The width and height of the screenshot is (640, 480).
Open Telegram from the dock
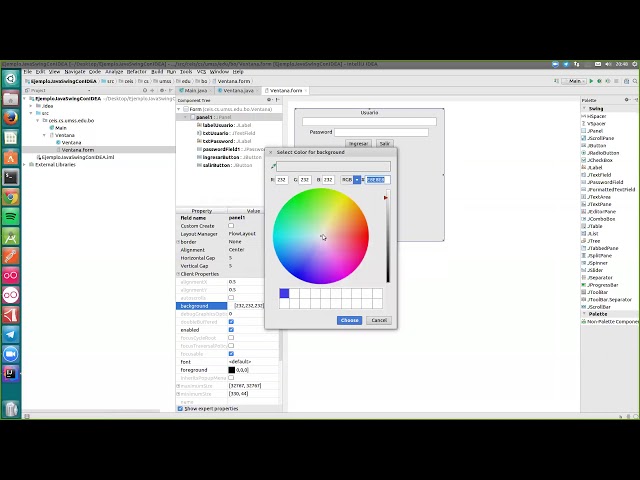[x=11, y=335]
